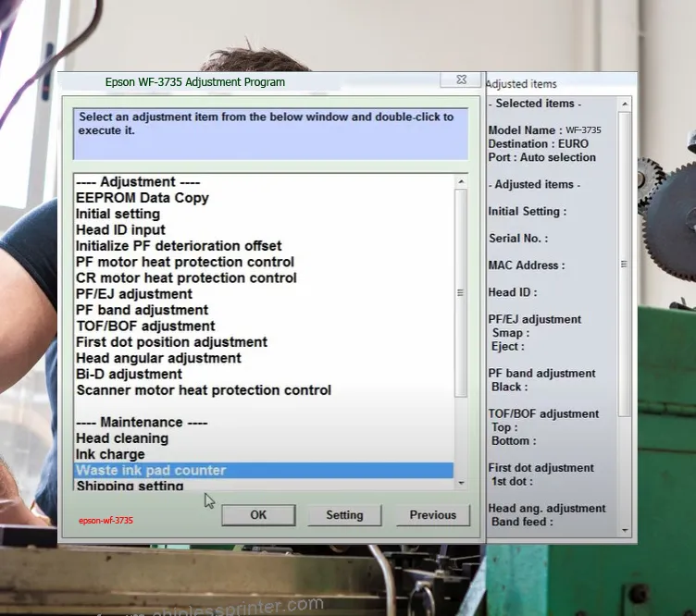
Task: Click Adjusted items panel scroll up arrow
Action: [625, 104]
